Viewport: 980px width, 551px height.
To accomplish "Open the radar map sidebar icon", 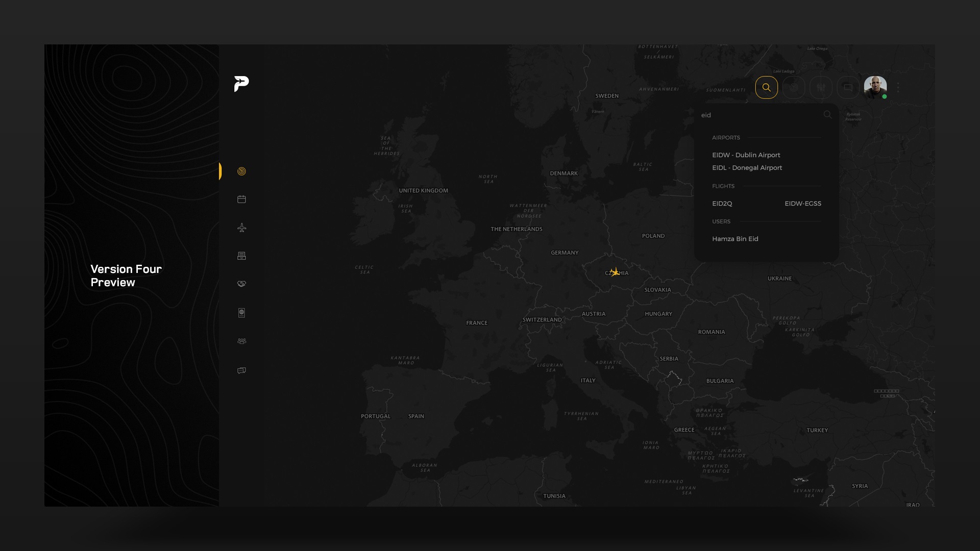I will [x=241, y=171].
